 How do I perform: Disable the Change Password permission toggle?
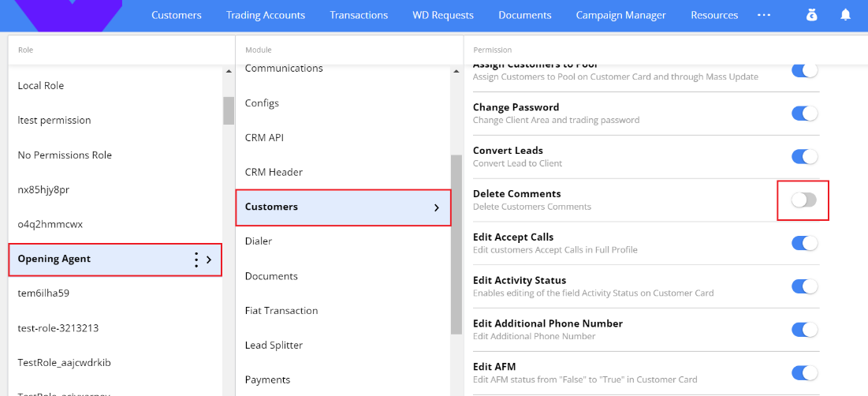[x=804, y=114]
